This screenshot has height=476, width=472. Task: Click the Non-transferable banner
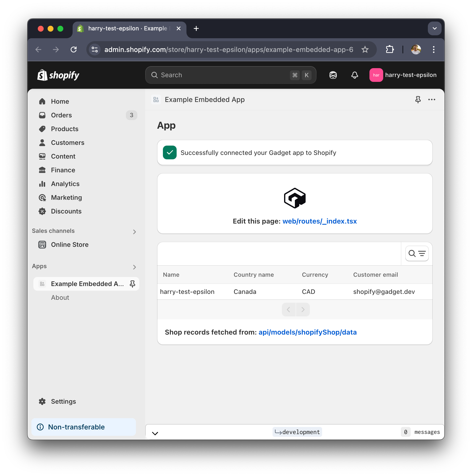coord(84,427)
